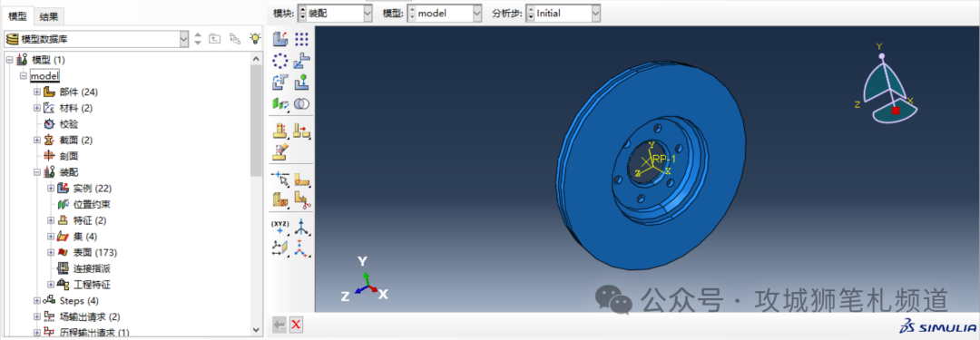The height and width of the screenshot is (340, 980).
Task: Click the tree hierarchy icon in model tree header
Action: click(x=234, y=39)
